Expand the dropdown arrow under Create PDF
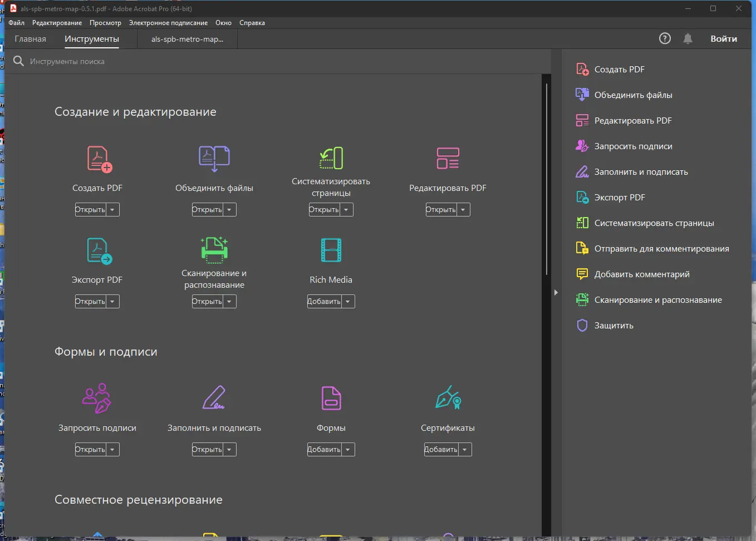The image size is (756, 541). (112, 210)
